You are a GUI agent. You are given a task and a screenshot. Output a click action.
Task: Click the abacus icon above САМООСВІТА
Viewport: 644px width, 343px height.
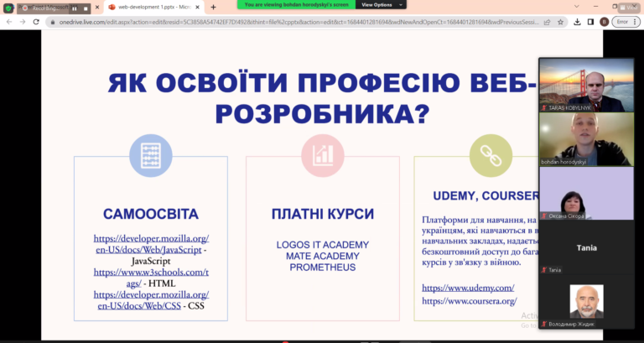(x=151, y=155)
